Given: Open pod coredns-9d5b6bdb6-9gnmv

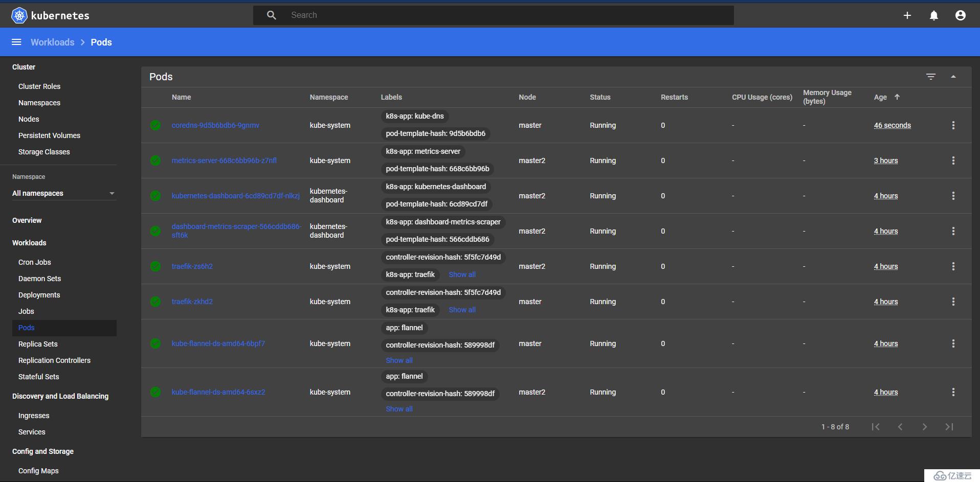Looking at the screenshot, I should (215, 125).
